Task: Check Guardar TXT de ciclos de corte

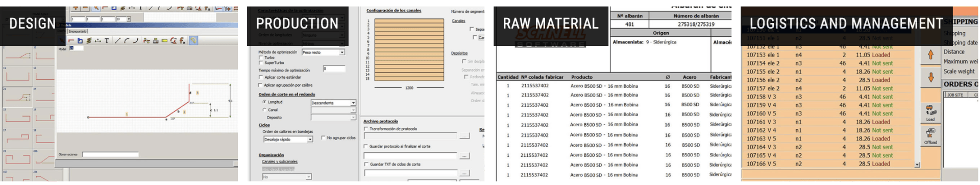Action: pos(366,165)
